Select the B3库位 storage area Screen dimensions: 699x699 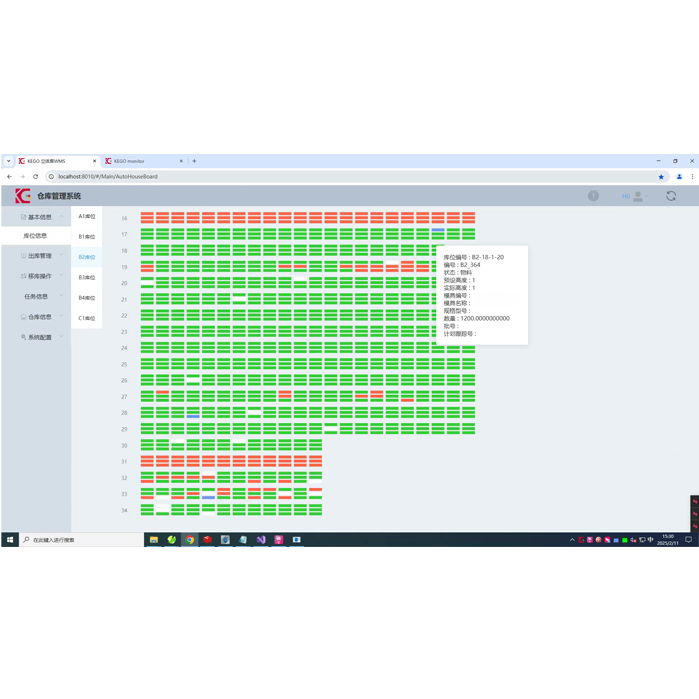click(x=87, y=277)
